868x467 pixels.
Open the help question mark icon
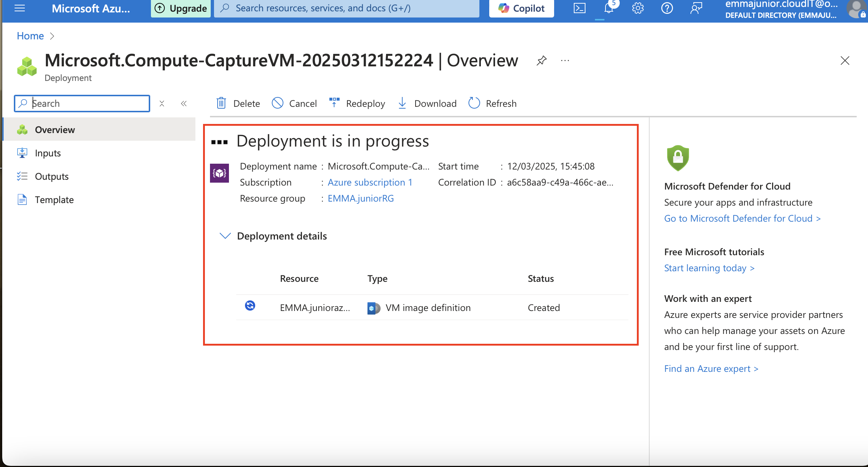pyautogui.click(x=667, y=8)
